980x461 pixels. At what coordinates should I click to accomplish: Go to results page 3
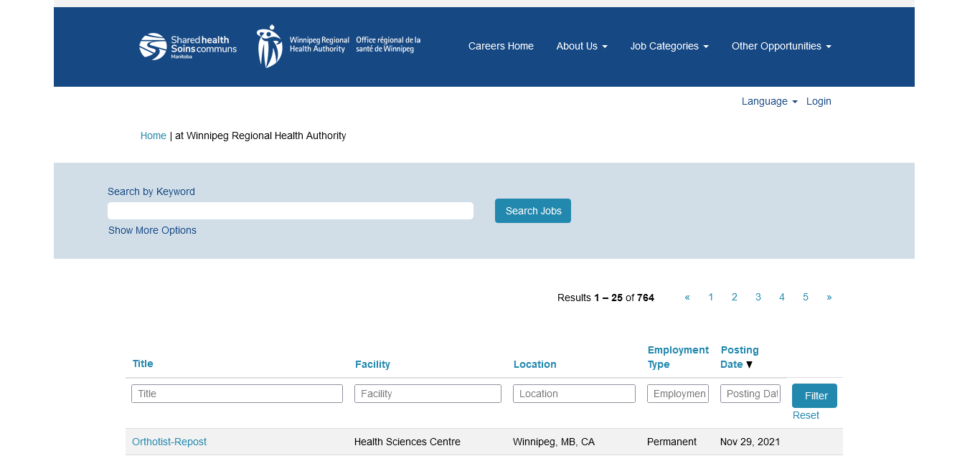(x=758, y=297)
